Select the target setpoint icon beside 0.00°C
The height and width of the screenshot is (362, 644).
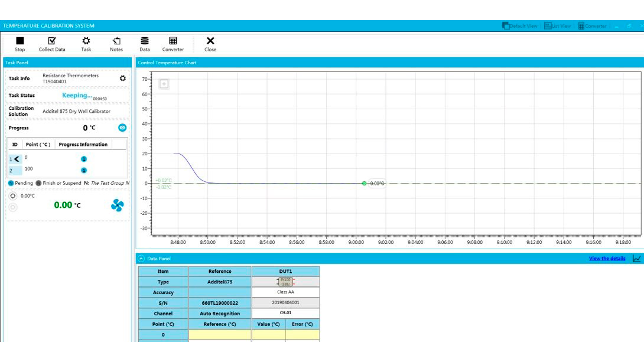pyautogui.click(x=13, y=196)
